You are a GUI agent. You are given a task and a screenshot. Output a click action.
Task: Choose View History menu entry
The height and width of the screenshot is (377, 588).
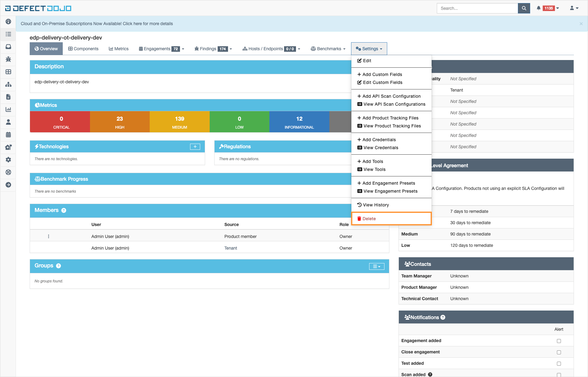(x=376, y=205)
